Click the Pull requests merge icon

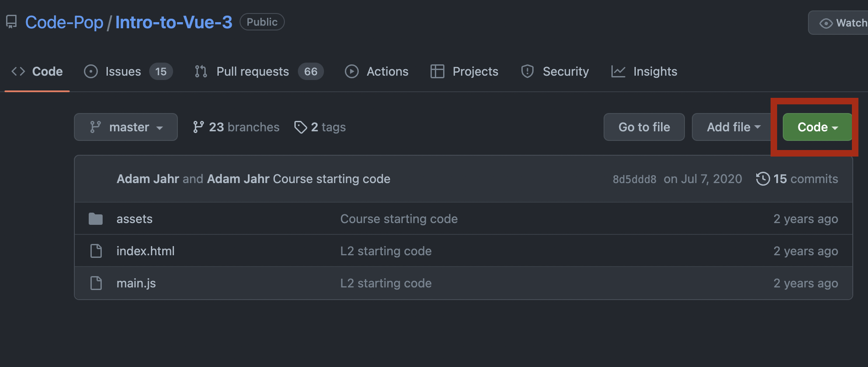coord(201,71)
